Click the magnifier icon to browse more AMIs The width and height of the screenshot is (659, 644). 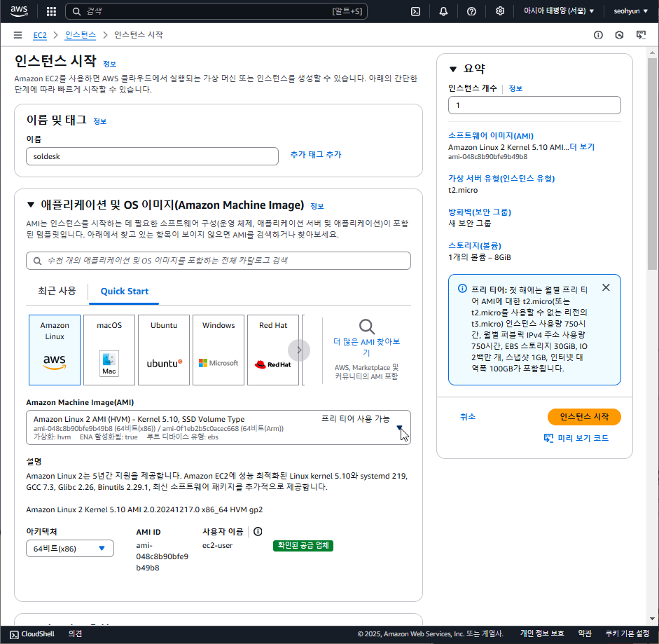click(366, 327)
